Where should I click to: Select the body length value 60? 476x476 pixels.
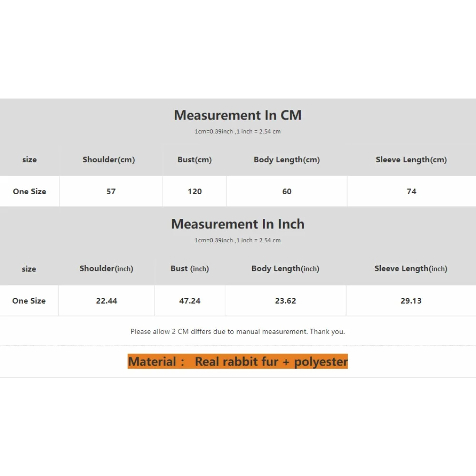(287, 191)
